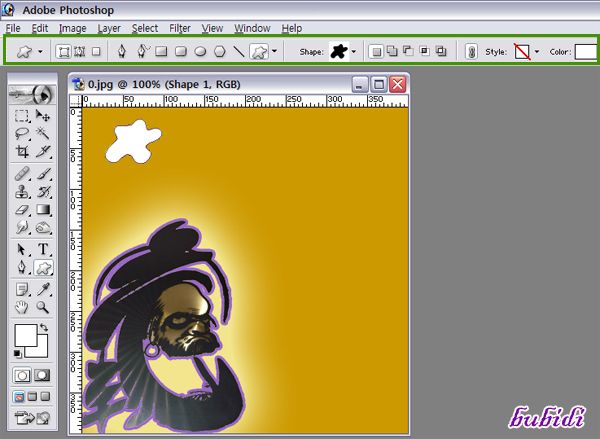Click the options bar Color swatch
The width and height of the screenshot is (600, 439).
click(586, 51)
